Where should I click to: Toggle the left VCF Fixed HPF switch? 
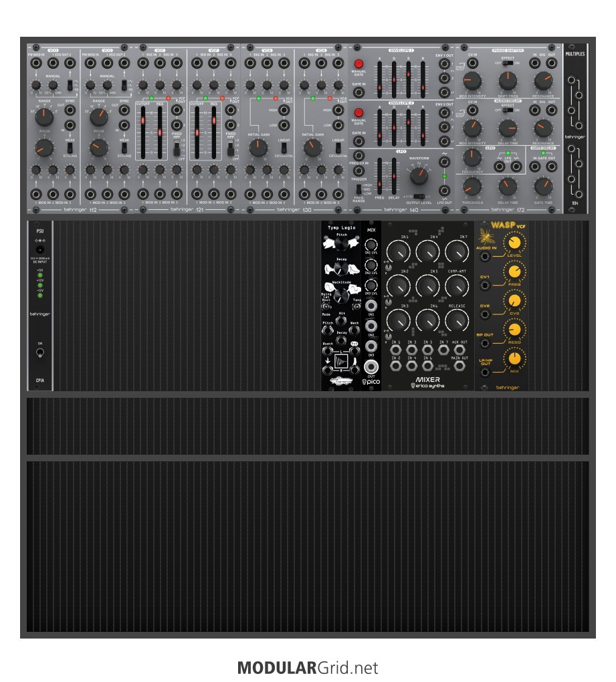[x=177, y=149]
